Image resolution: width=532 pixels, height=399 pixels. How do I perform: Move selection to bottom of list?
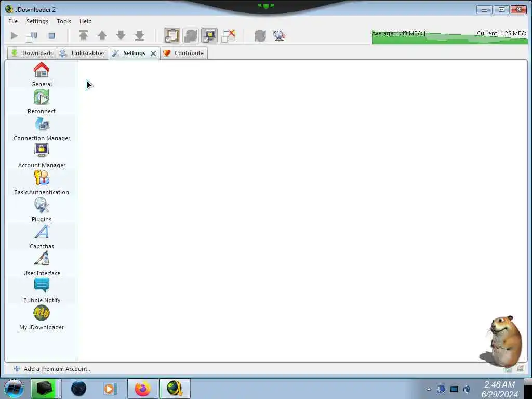pos(139,35)
